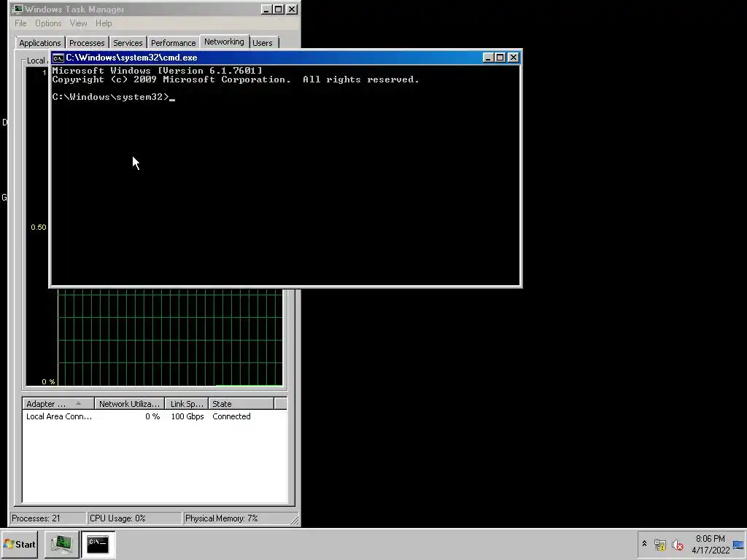Click the cmd.exe title bar icon
The image size is (747, 560).
[58, 58]
